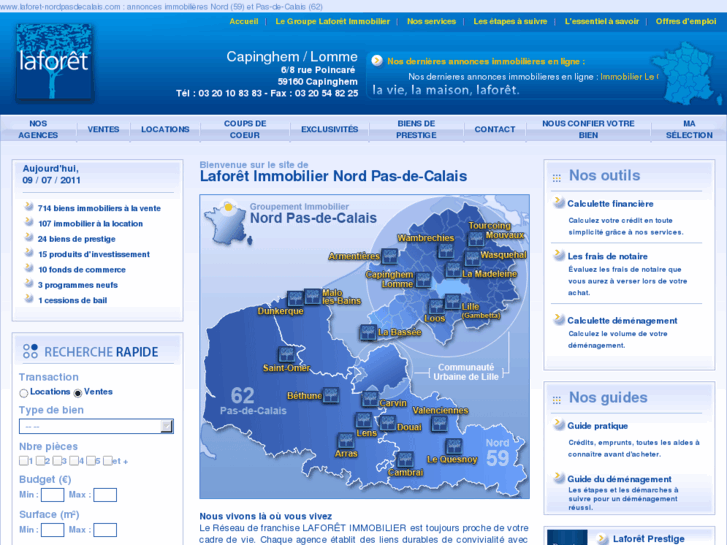Click the Surface Min input field
Image resolution: width=727 pixels, height=545 pixels.
tap(52, 530)
